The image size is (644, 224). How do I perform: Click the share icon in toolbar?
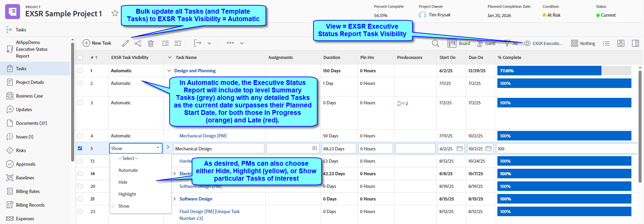pyautogui.click(x=138, y=43)
